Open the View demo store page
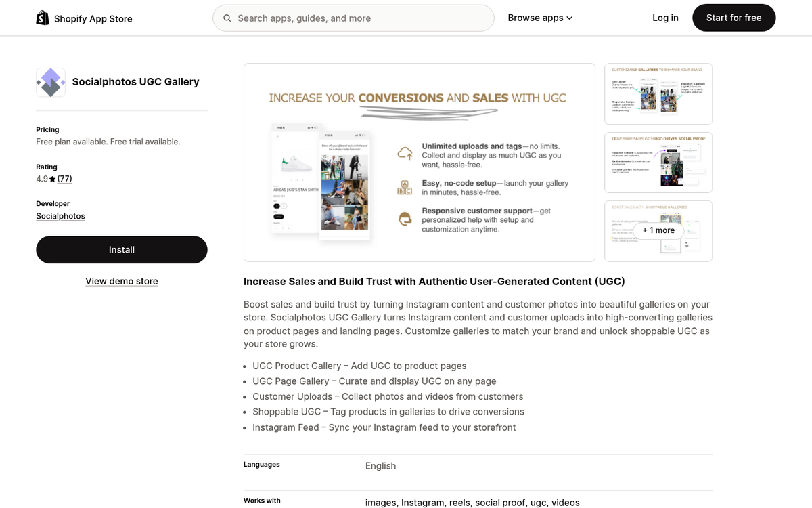This screenshot has width=812, height=508. point(121,281)
